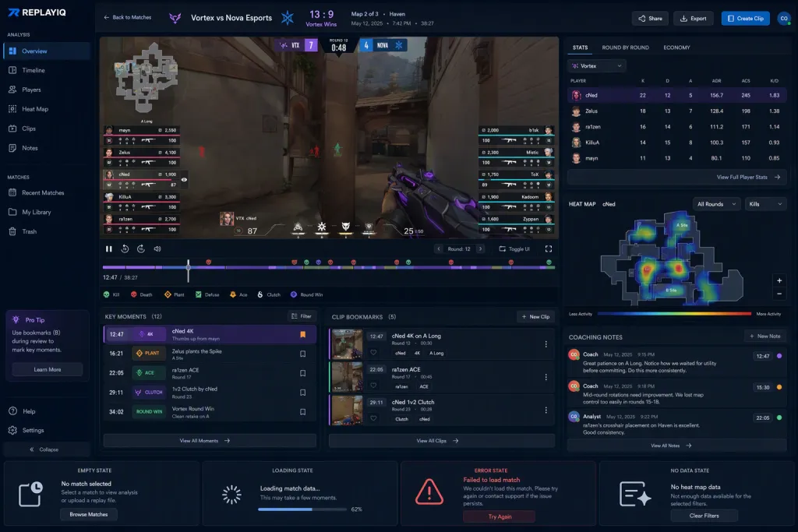
Task: Open the Heat Map sidebar section
Action: click(x=47, y=109)
